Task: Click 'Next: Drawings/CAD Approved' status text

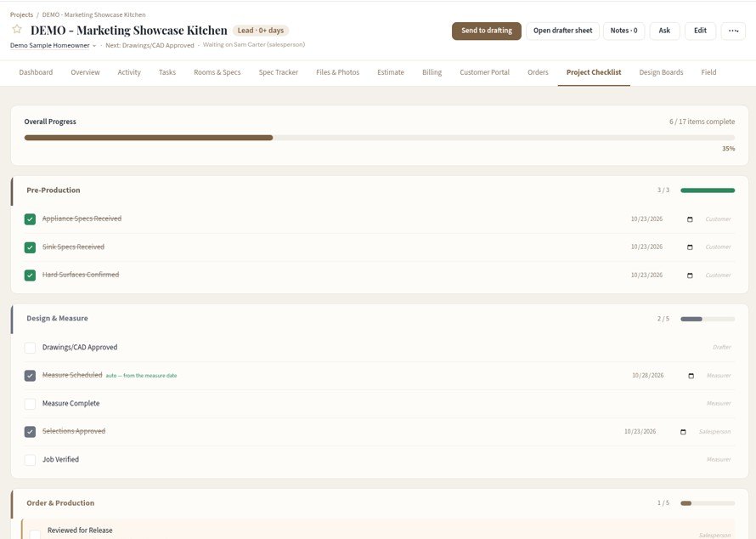Action: pyautogui.click(x=150, y=45)
